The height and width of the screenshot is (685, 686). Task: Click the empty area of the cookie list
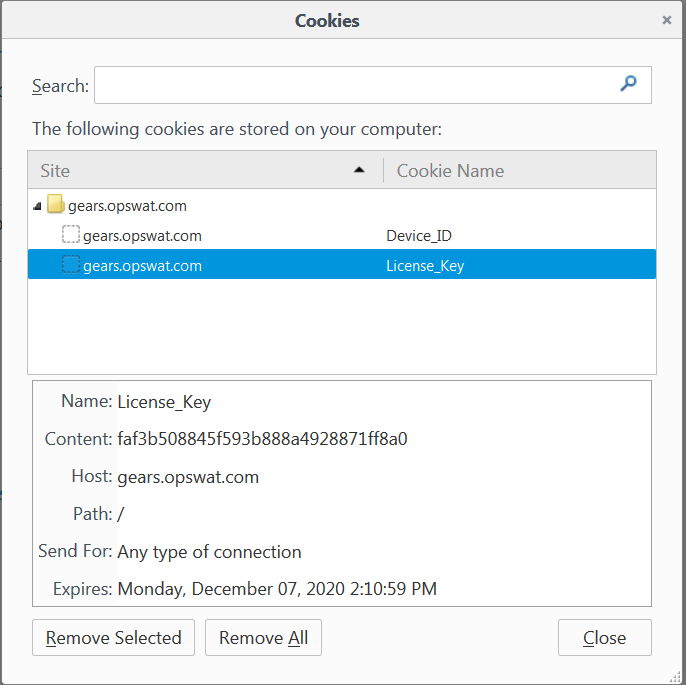[x=342, y=326]
